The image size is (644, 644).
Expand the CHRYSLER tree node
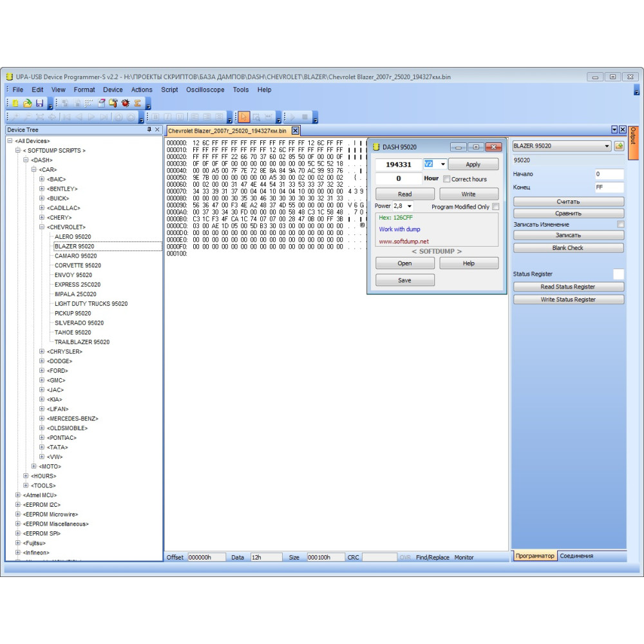point(42,352)
